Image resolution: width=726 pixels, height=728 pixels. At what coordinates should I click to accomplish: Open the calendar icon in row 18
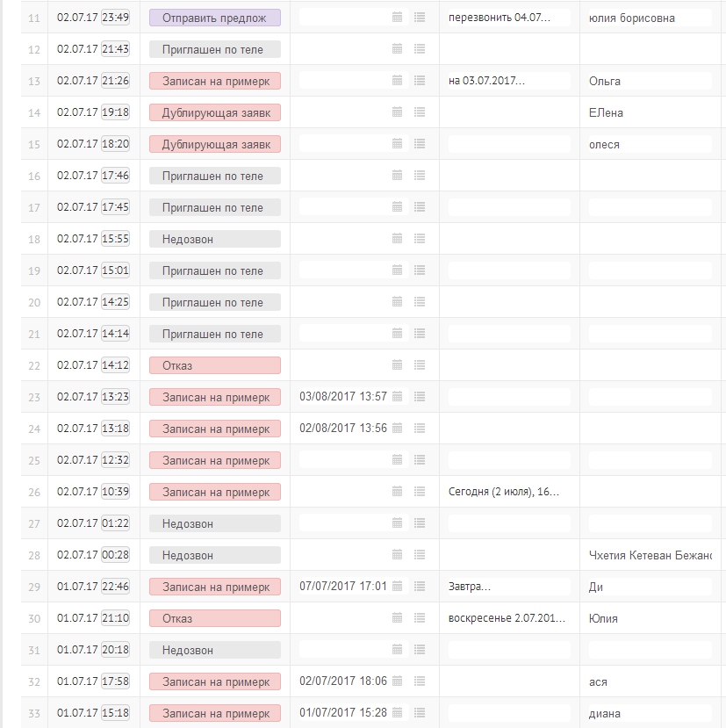(x=397, y=239)
